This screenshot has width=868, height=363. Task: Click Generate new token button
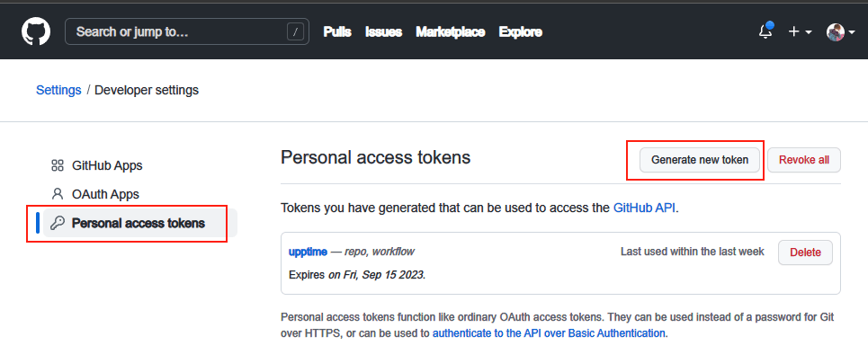click(x=700, y=160)
